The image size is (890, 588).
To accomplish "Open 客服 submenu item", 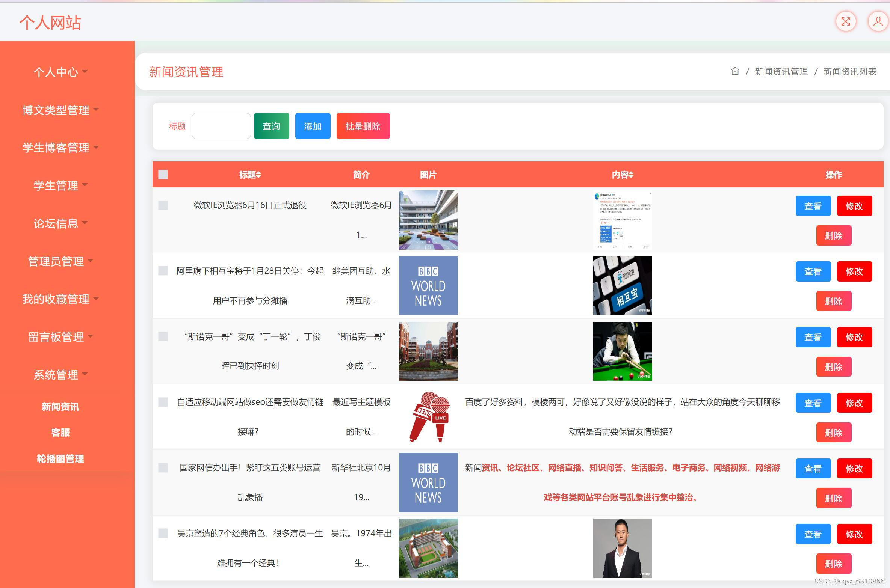I will 60,433.
